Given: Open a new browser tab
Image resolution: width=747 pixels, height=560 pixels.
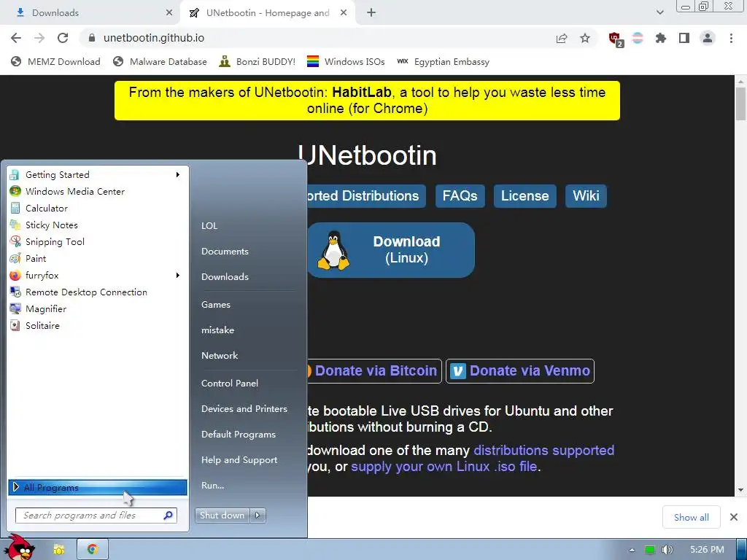Looking at the screenshot, I should [x=371, y=13].
